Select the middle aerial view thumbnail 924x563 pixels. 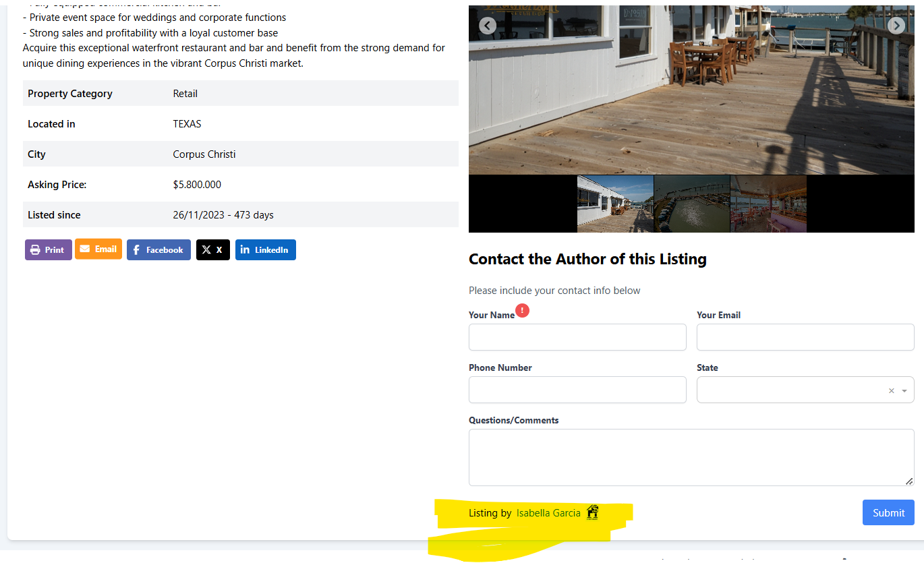point(692,204)
